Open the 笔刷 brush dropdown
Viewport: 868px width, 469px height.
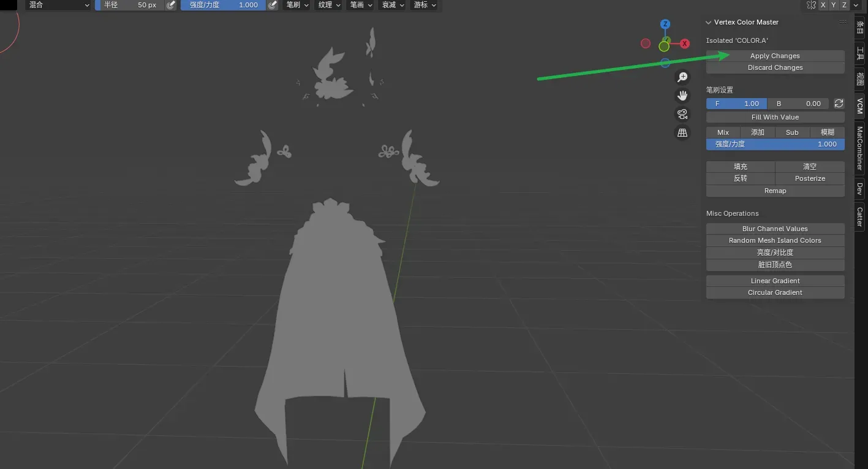[298, 5]
